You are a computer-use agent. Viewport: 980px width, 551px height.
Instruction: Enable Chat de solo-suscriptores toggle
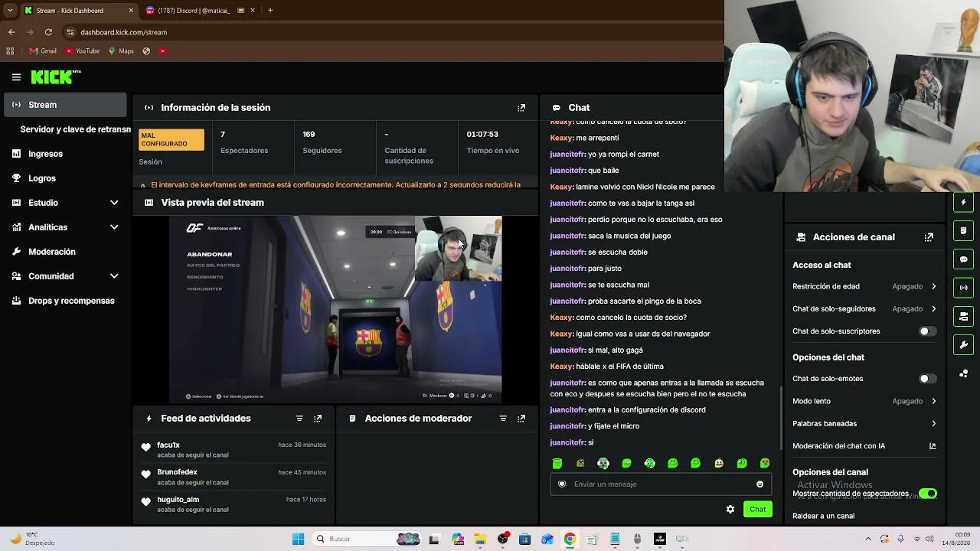point(927,331)
